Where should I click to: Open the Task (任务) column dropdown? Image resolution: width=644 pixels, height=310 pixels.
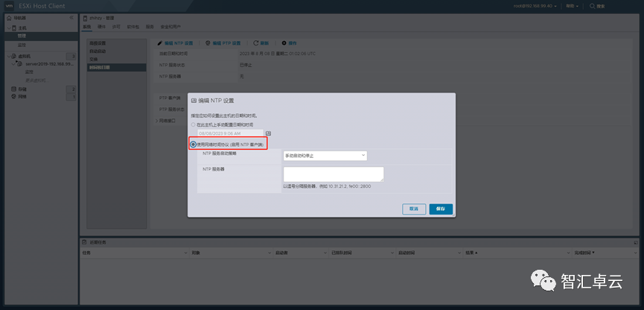(x=185, y=253)
